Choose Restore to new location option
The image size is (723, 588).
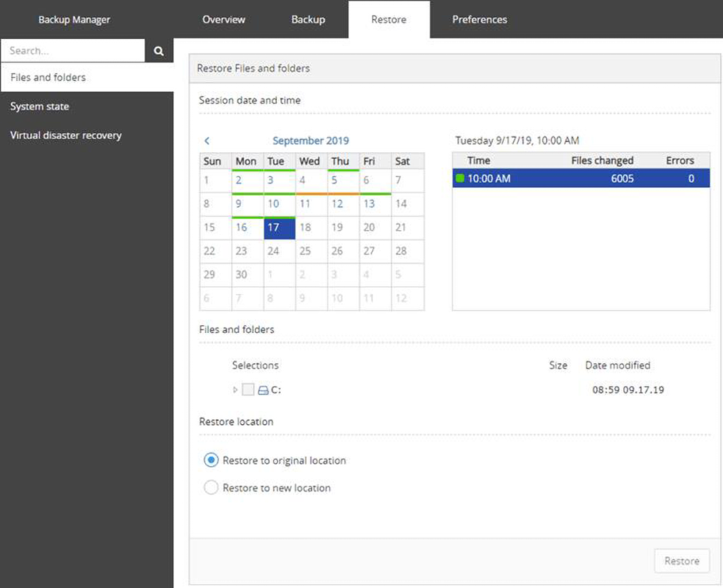(x=211, y=488)
